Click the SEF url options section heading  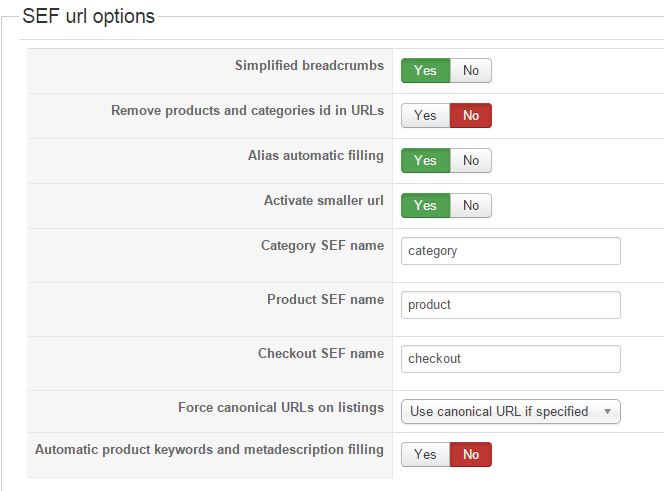point(88,17)
